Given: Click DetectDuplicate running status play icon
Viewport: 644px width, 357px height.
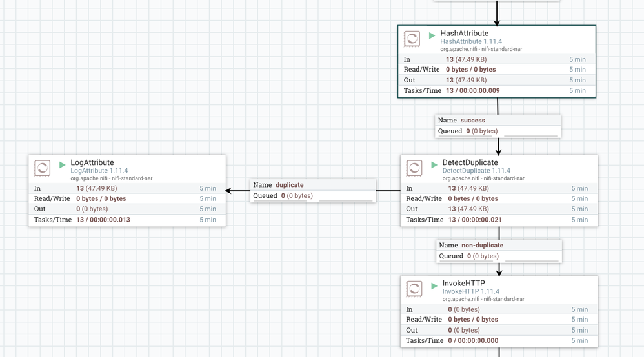Looking at the screenshot, I should [434, 165].
